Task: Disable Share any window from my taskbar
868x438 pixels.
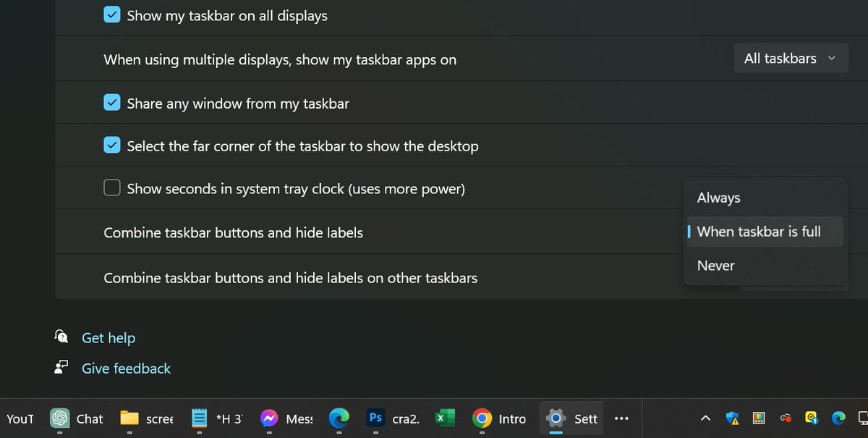Action: pos(112,103)
